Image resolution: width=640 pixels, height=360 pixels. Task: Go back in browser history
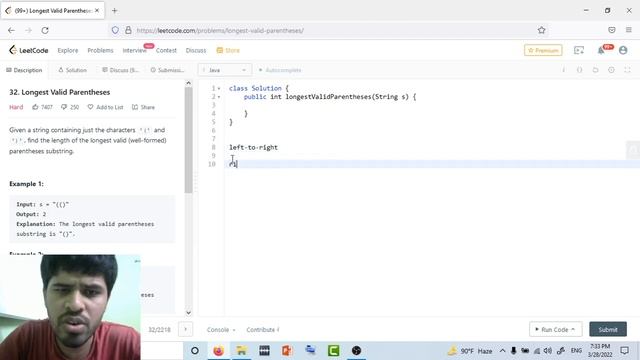click(11, 30)
